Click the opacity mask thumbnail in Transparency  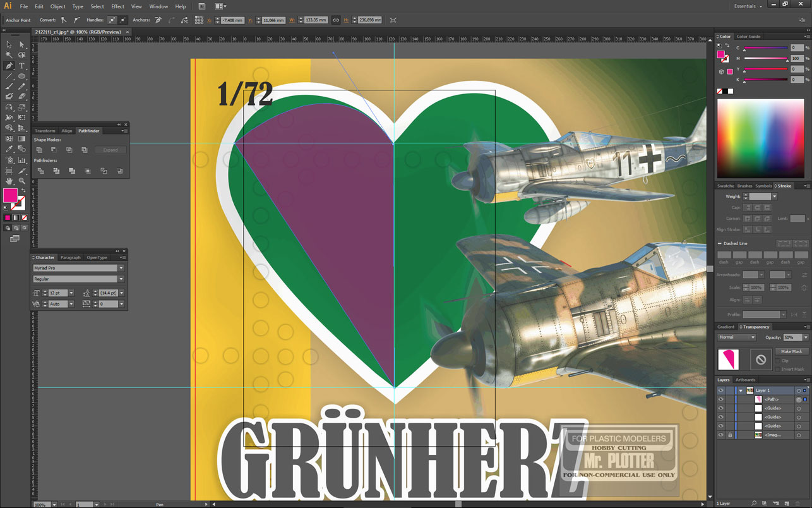[x=760, y=360]
